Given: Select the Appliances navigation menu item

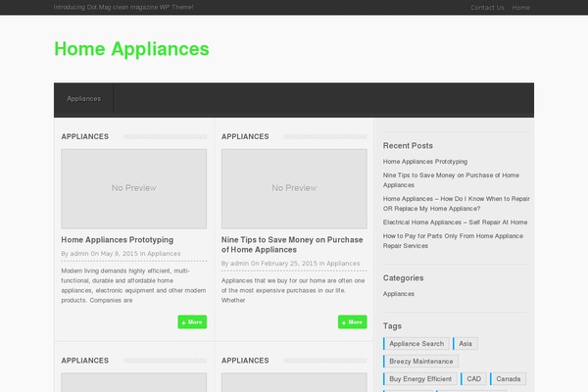Looking at the screenshot, I should (x=83, y=99).
